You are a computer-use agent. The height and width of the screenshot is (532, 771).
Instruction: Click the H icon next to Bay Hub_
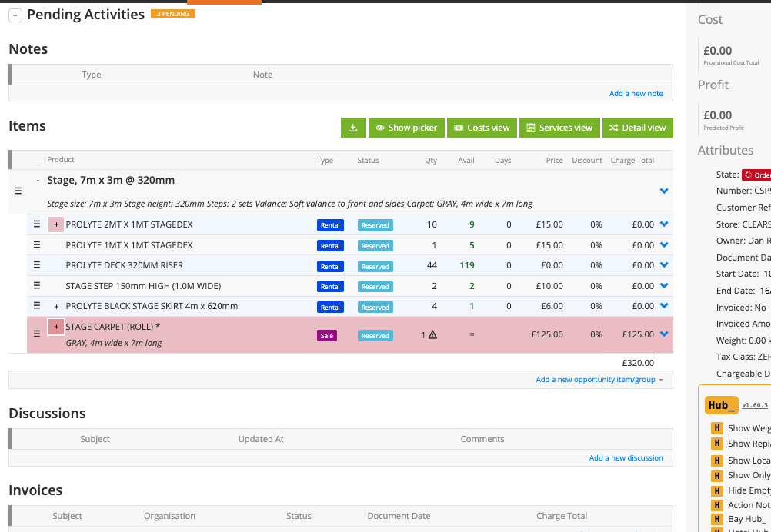[x=717, y=519]
